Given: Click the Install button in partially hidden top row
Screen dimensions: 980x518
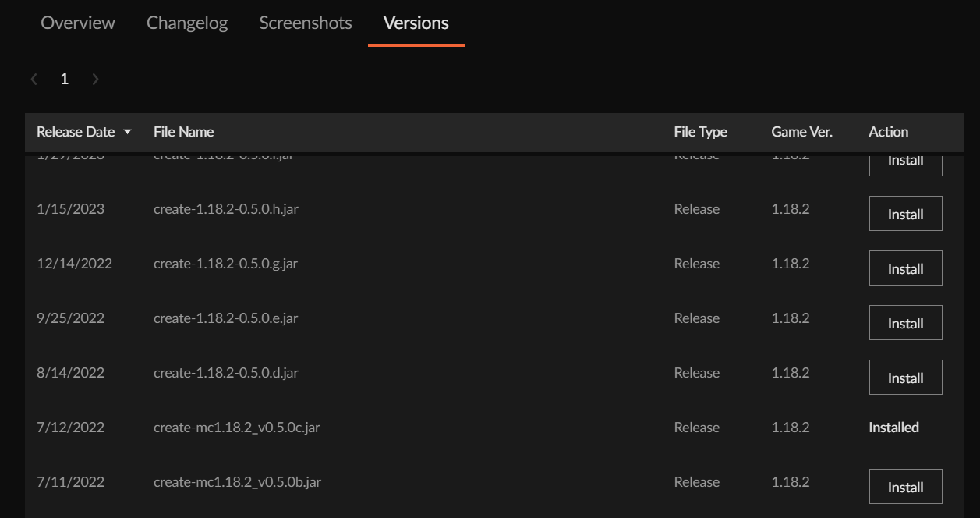Looking at the screenshot, I should coord(905,165).
